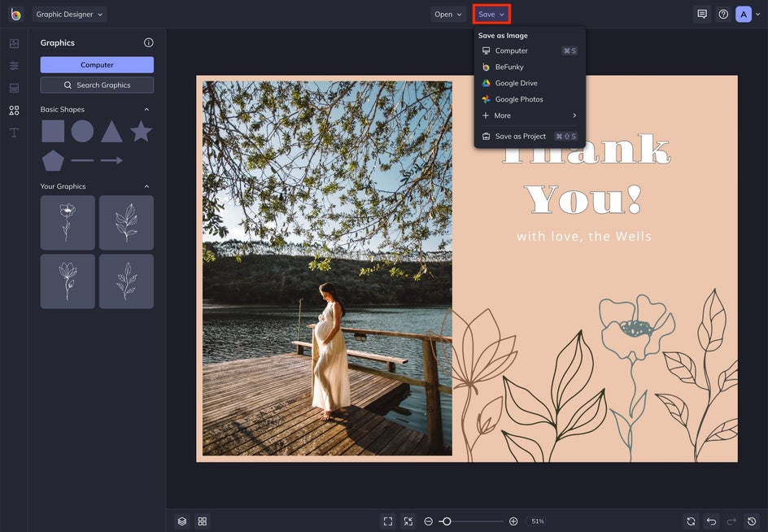Open the Text tool sidebar icon
768x532 pixels.
(x=14, y=133)
